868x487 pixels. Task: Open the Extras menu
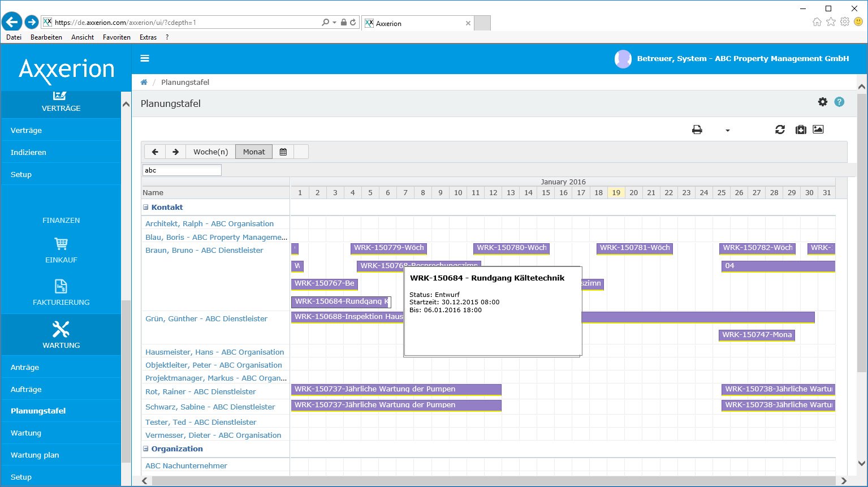click(x=148, y=37)
